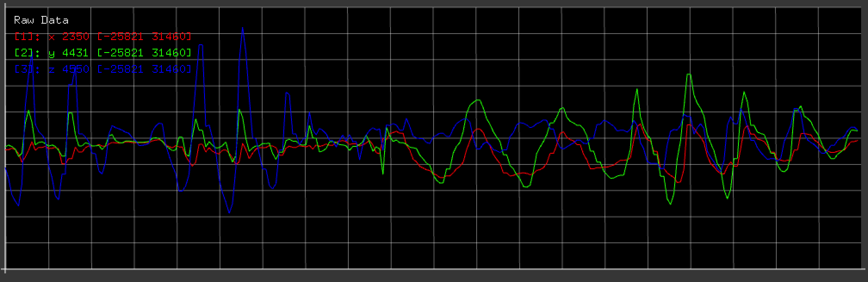Click the red range text "[-25821 31460]"
Image resolution: width=868 pixels, height=282 pixels.
point(144,37)
